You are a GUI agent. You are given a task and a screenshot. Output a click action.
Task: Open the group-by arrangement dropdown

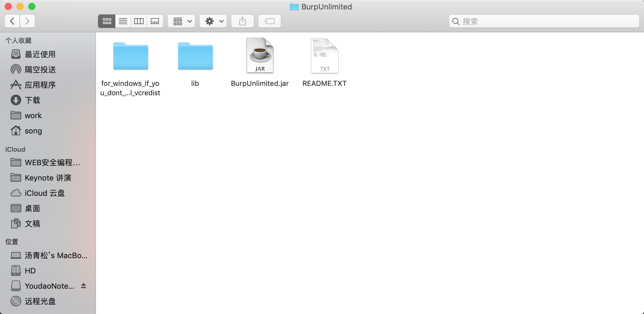[182, 21]
